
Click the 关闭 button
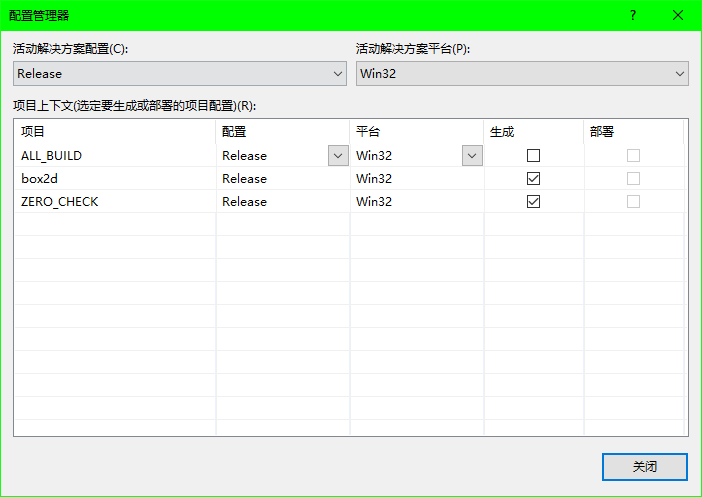[x=644, y=466]
